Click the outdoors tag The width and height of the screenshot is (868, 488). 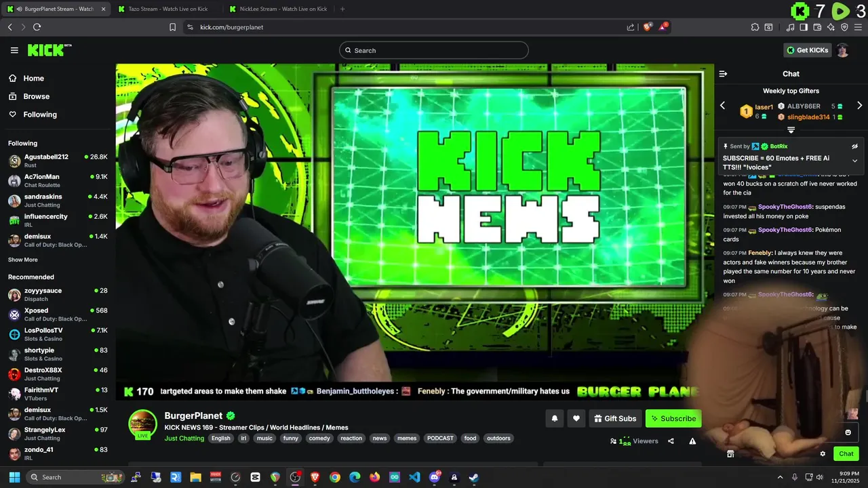[x=498, y=439]
